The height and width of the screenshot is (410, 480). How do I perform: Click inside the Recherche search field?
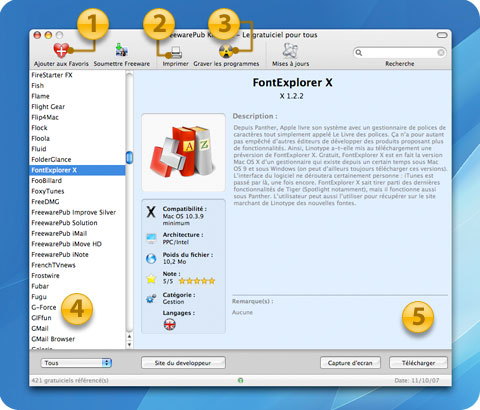point(400,53)
